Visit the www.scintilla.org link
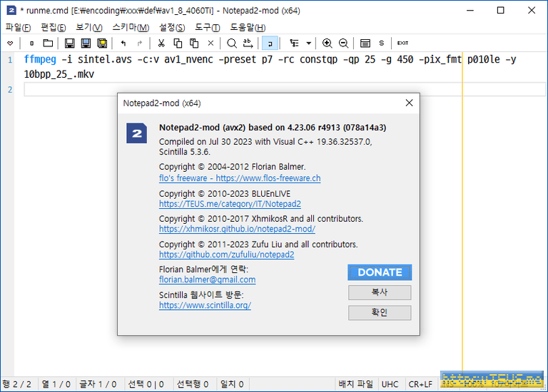The height and width of the screenshot is (392, 548). tap(205, 305)
